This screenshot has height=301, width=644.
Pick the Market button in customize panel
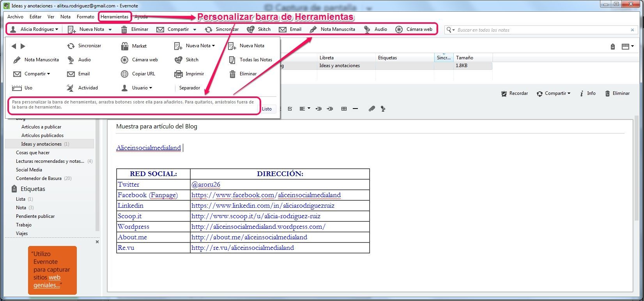pyautogui.click(x=134, y=46)
